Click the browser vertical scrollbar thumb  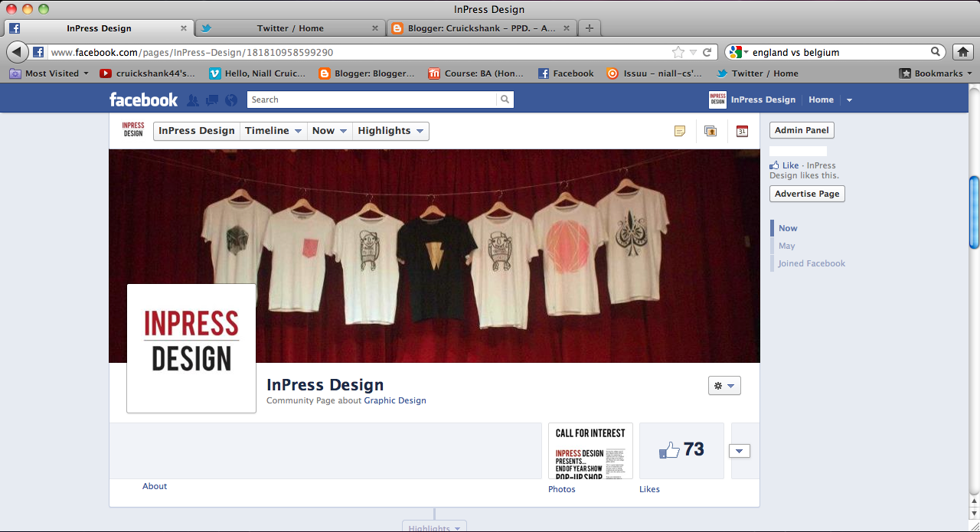(974, 212)
